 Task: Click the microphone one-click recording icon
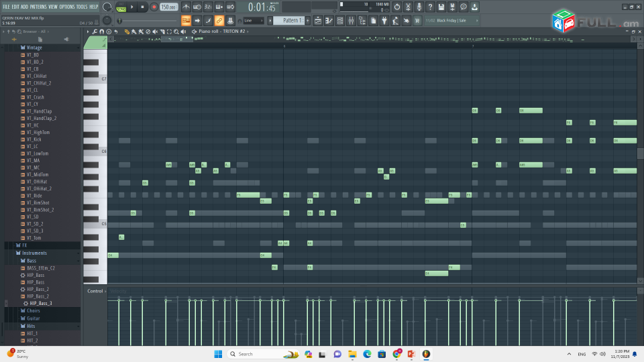(419, 7)
